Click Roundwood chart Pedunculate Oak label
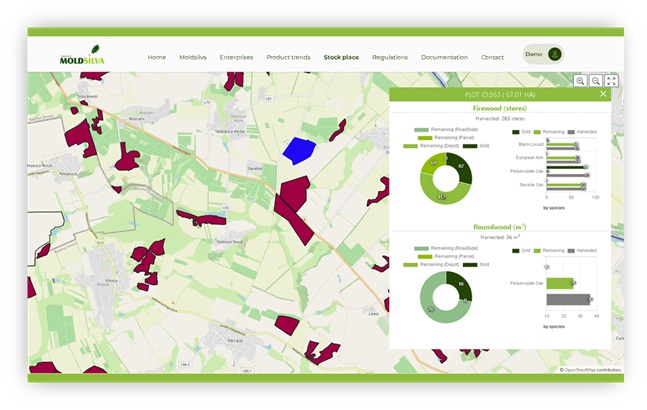647x410 pixels. pyautogui.click(x=527, y=283)
